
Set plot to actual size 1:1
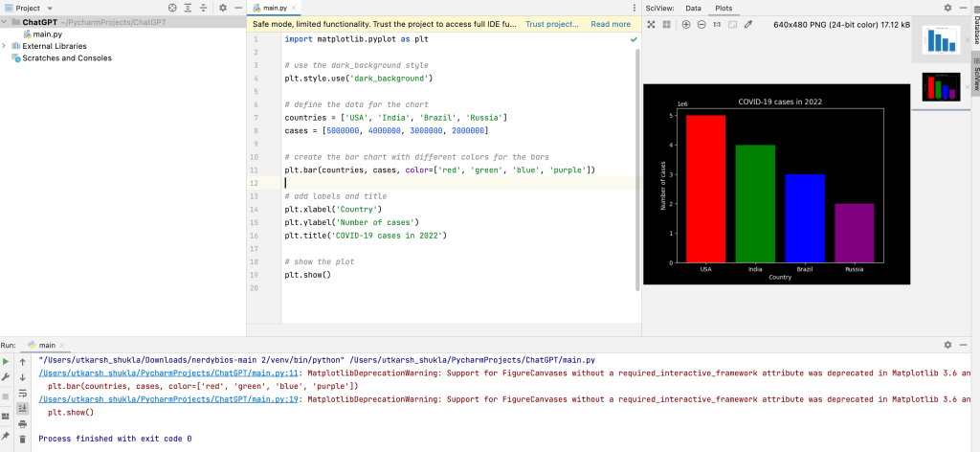[717, 24]
